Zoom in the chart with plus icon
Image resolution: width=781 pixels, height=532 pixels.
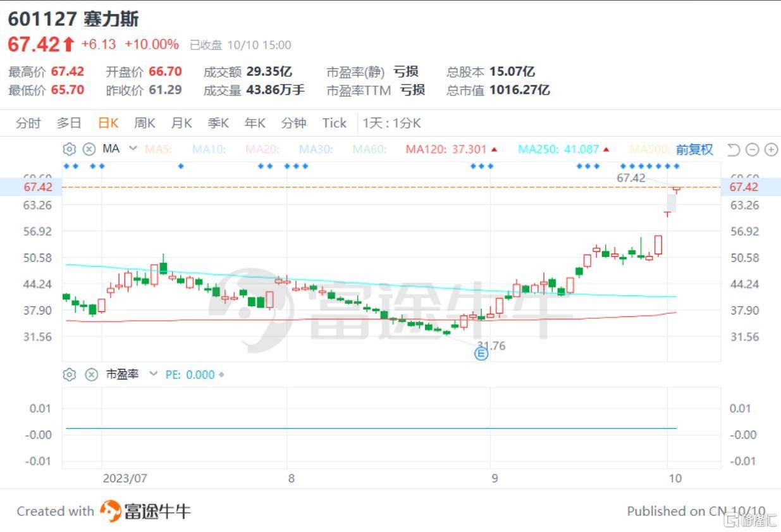[x=771, y=149]
